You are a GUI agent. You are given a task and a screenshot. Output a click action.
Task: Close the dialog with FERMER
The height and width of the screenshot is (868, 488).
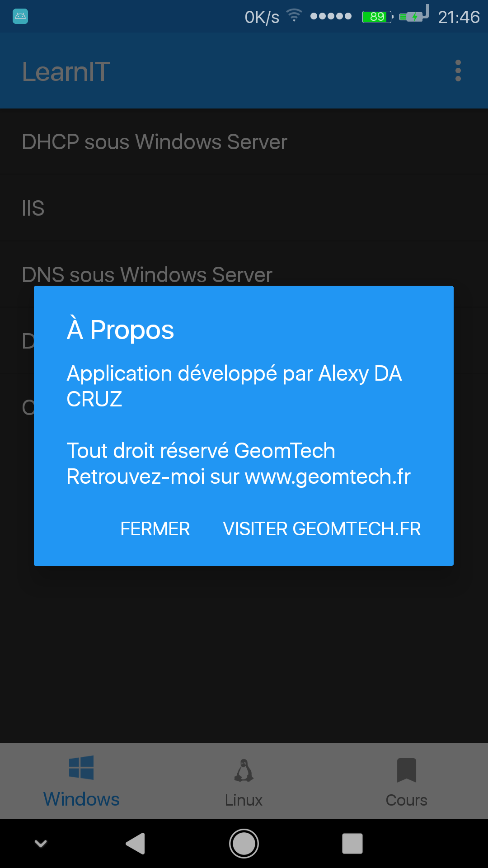pos(155,529)
